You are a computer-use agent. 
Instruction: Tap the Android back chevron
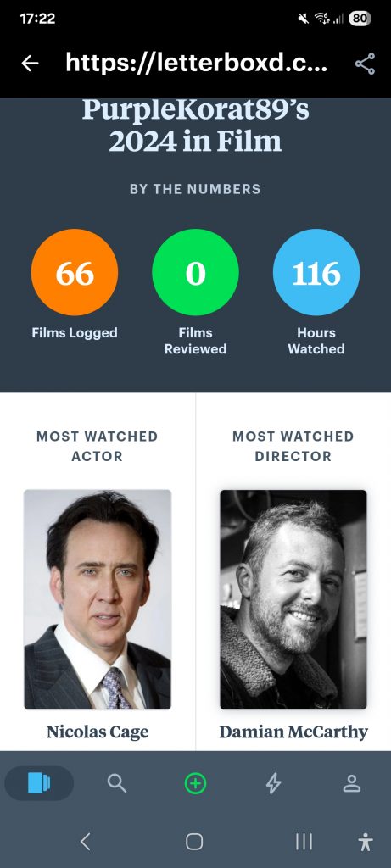click(86, 842)
